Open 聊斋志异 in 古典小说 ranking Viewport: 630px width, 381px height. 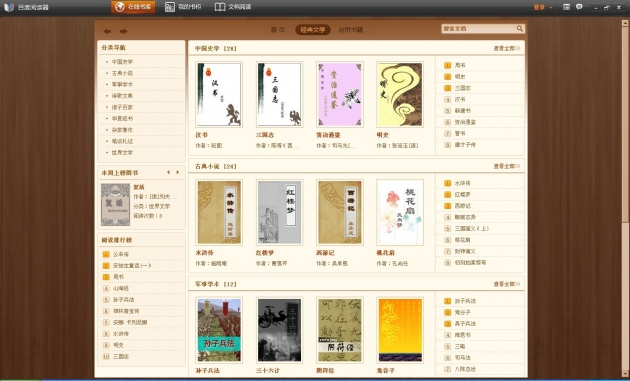465,217
